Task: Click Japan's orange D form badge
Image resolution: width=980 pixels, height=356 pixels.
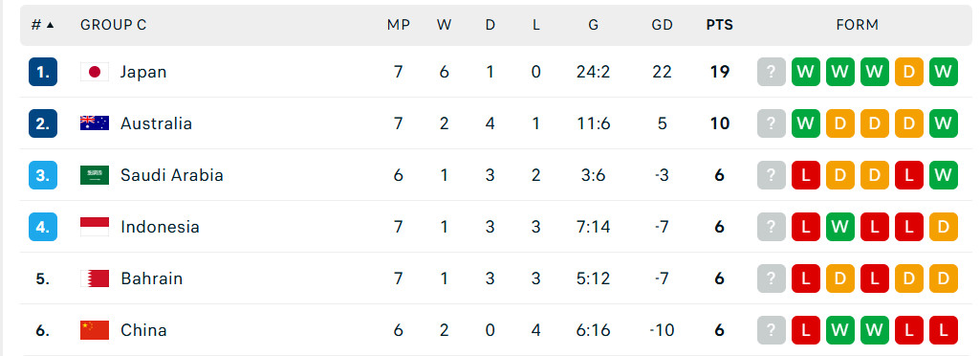Action: click(x=908, y=72)
